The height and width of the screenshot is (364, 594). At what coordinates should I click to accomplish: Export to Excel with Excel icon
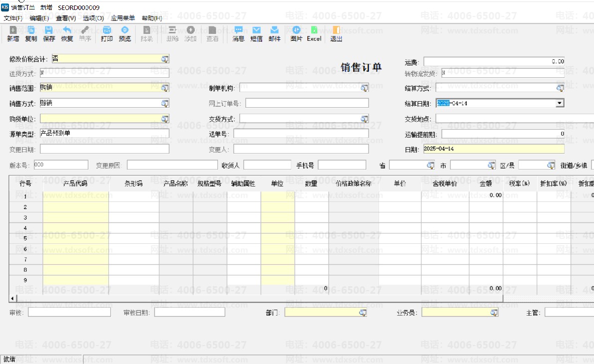tap(314, 34)
